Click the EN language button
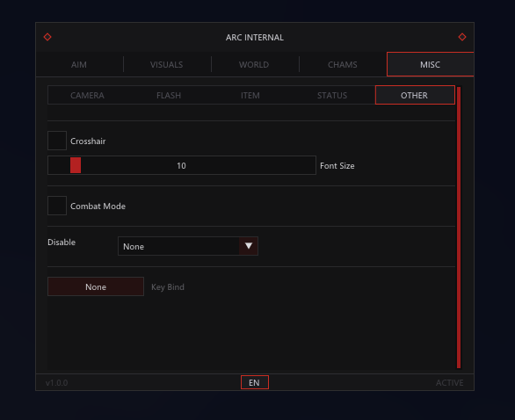 click(255, 382)
